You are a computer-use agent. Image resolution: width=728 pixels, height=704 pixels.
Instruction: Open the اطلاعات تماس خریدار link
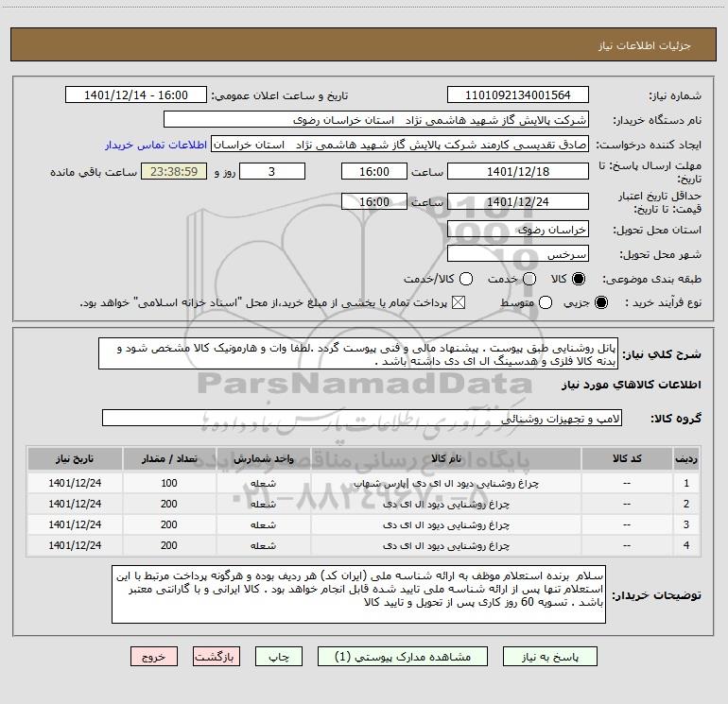(x=157, y=146)
